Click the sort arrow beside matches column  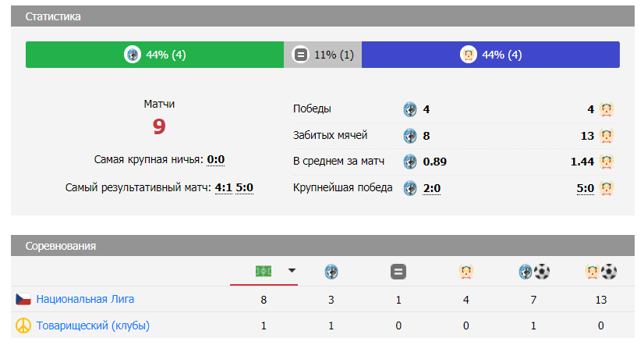292,271
